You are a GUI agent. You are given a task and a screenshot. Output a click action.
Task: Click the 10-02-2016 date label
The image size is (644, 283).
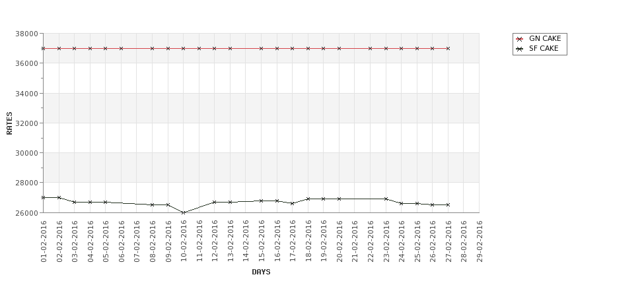coord(184,241)
